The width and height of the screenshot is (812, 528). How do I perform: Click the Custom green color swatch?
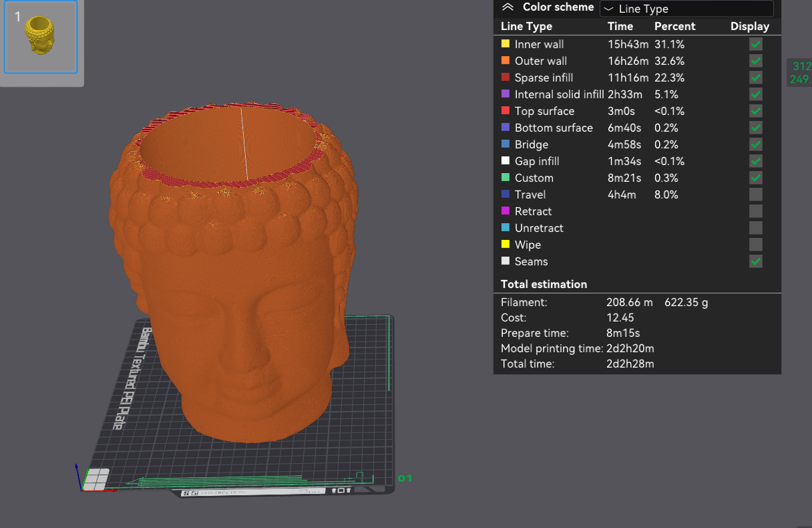point(505,177)
